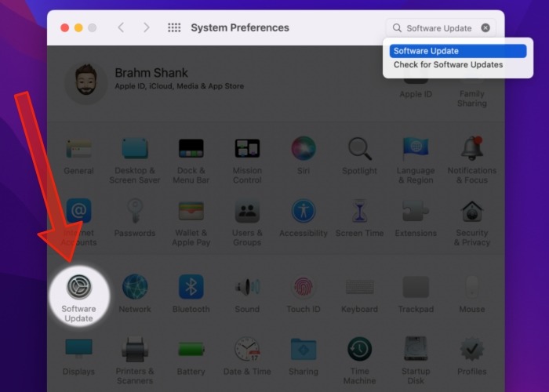Click the yellow minimize window button

click(78, 27)
